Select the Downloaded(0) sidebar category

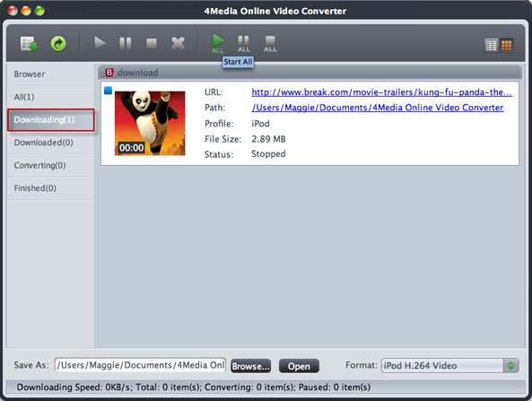50,143
